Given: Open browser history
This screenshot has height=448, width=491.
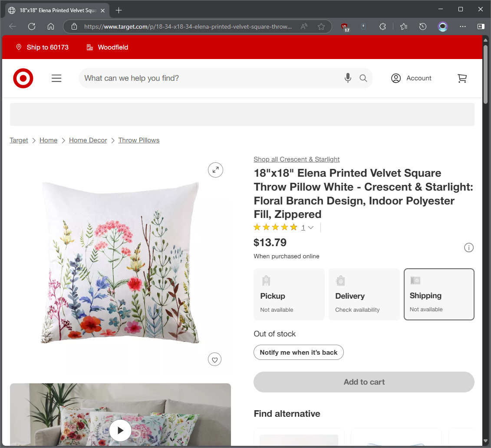Looking at the screenshot, I should 423,26.
